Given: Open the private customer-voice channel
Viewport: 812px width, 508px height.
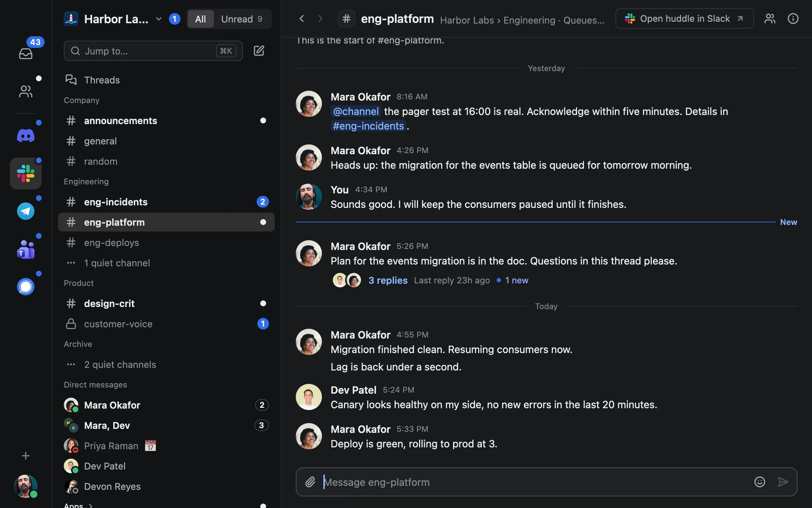Looking at the screenshot, I should tap(167, 324).
